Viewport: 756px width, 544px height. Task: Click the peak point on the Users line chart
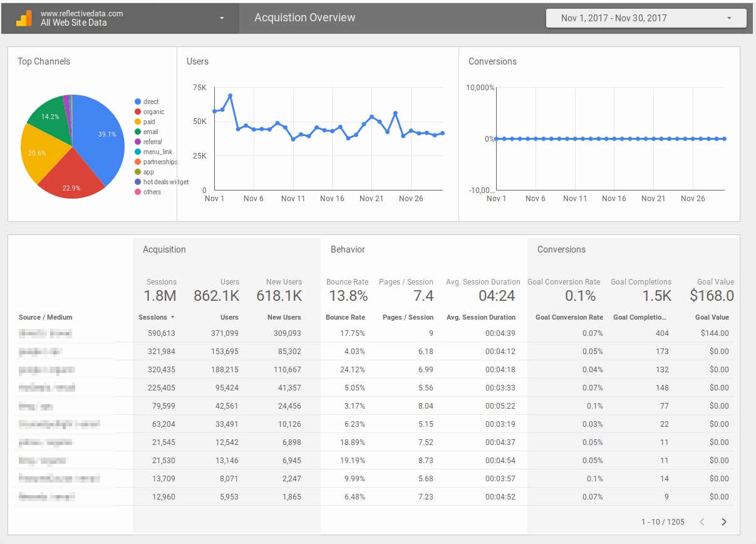tap(230, 96)
